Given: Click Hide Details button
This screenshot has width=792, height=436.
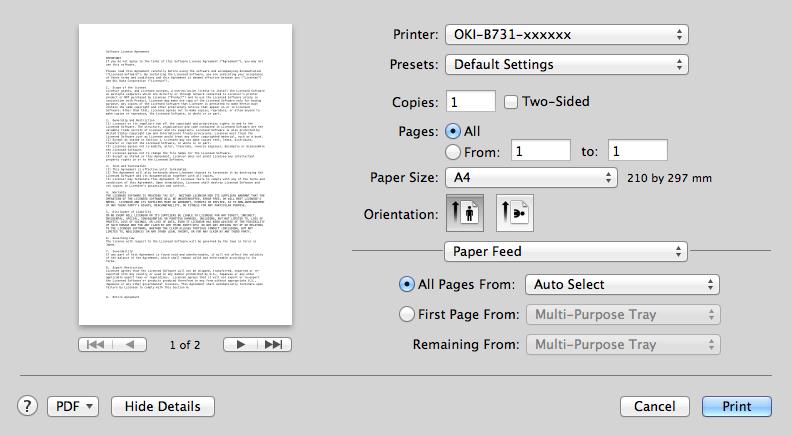Looking at the screenshot, I should 163,406.
